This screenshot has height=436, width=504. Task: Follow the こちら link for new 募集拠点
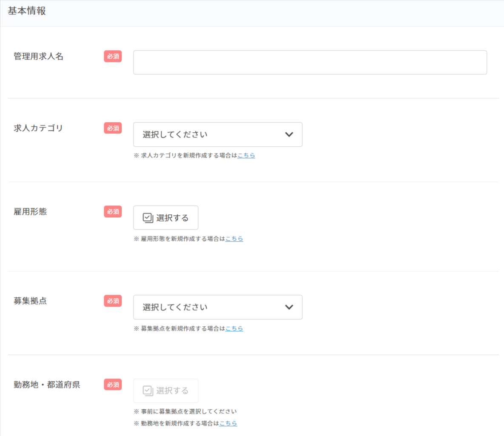coord(234,328)
